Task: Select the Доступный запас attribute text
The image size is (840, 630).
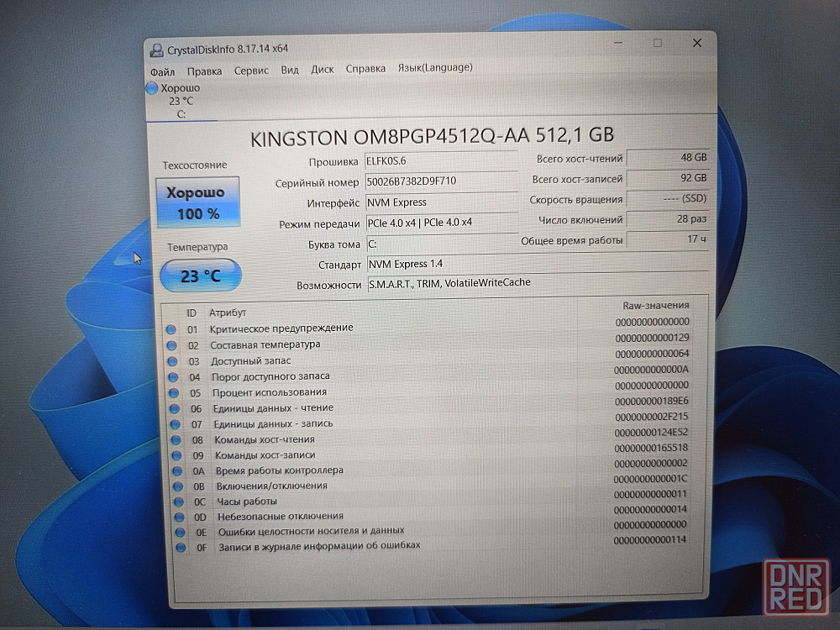Action: pos(250,361)
